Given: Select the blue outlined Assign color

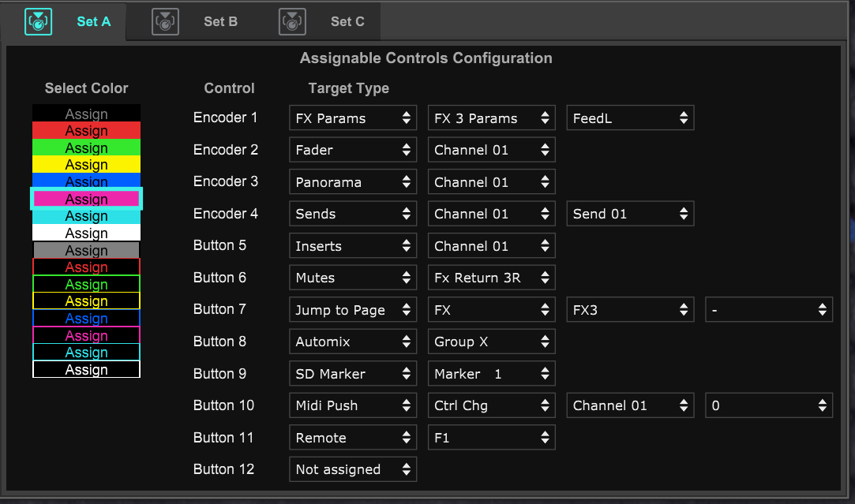Looking at the screenshot, I should [x=86, y=318].
